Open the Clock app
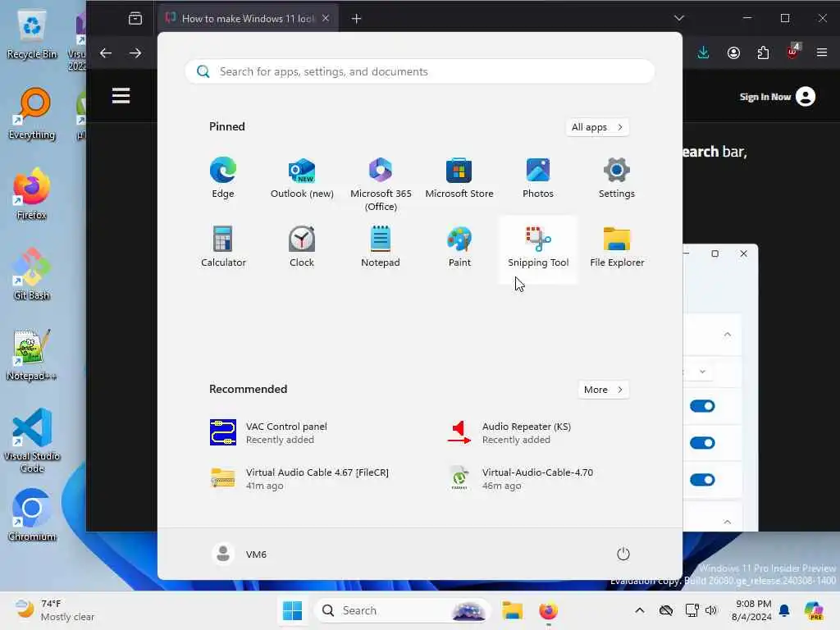The image size is (840, 630). coord(302,247)
